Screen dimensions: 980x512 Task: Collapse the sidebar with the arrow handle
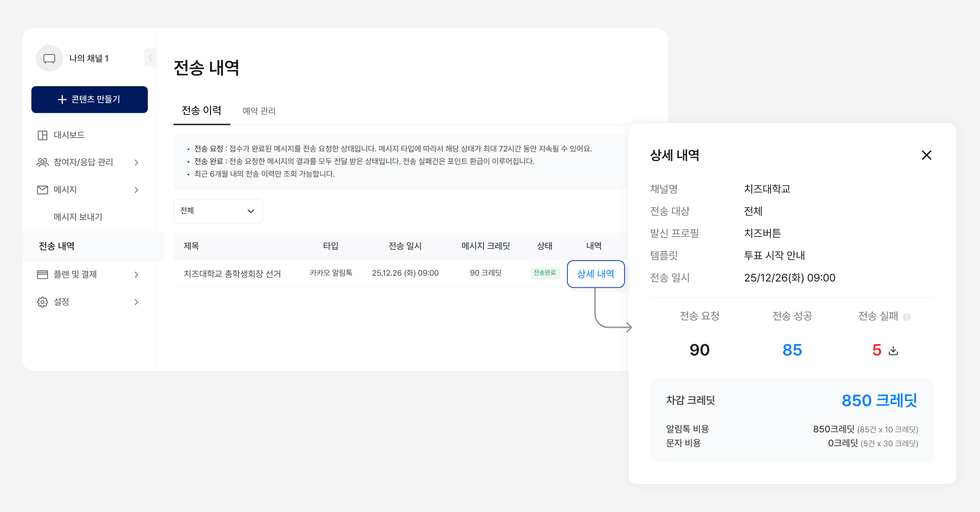pos(150,58)
